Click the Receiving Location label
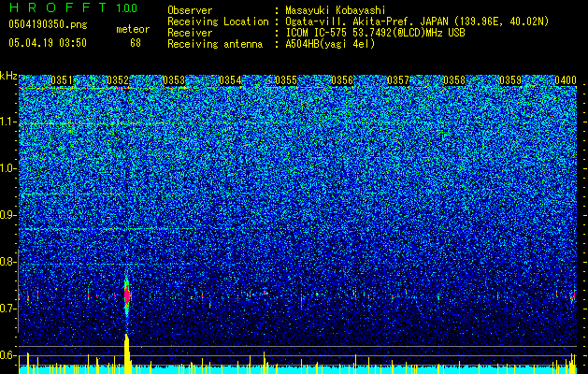 tap(218, 22)
